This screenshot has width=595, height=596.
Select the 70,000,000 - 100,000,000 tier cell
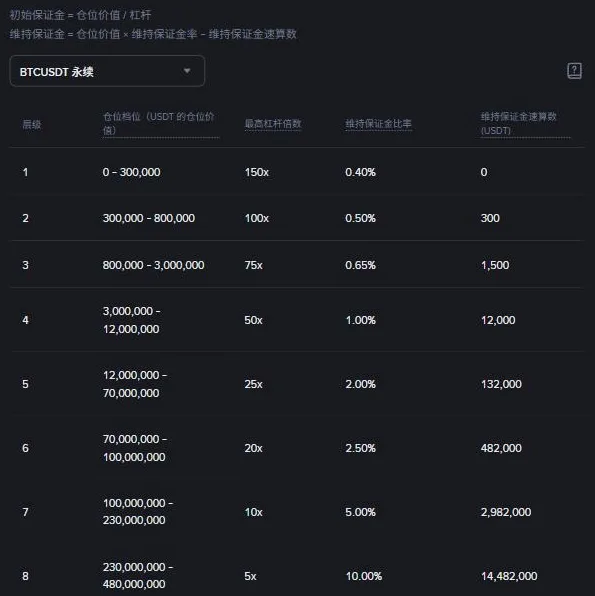coord(135,448)
